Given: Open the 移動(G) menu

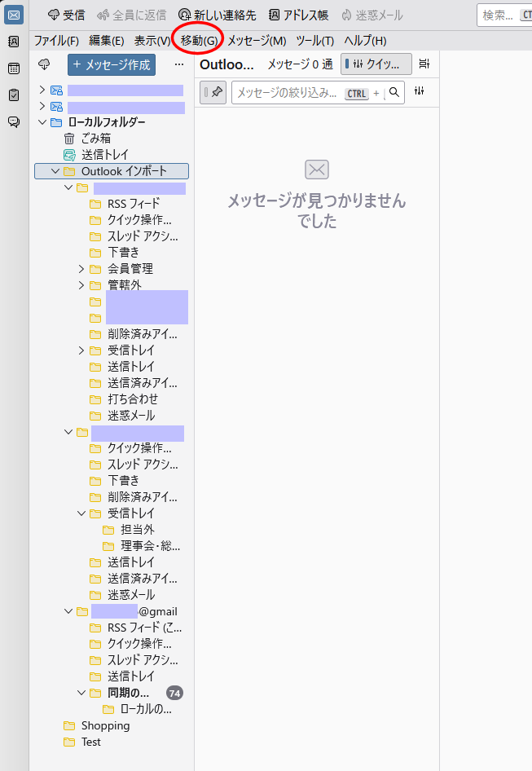Looking at the screenshot, I should coord(199,41).
